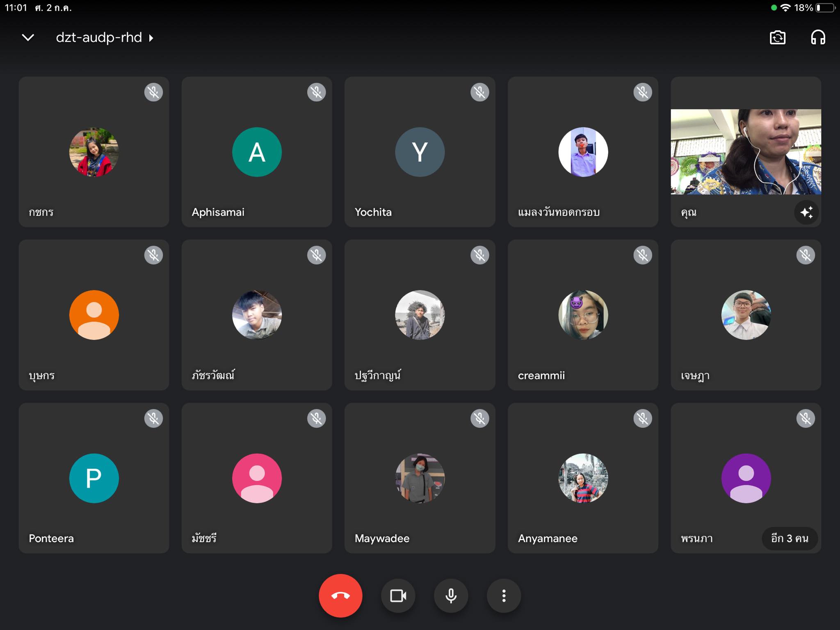Tap the name label พรนภา
Viewport: 840px width, 630px height.
pos(696,538)
